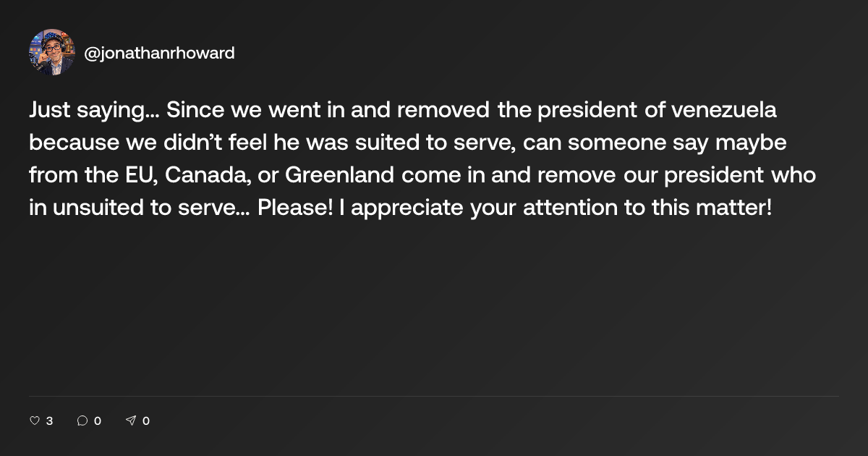Open jonathanrhoward's profile picture

(x=52, y=53)
